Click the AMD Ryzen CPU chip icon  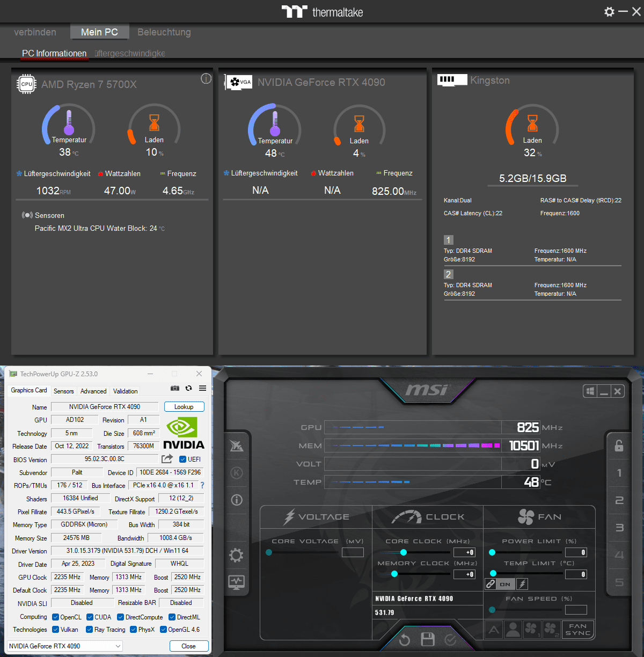(26, 84)
